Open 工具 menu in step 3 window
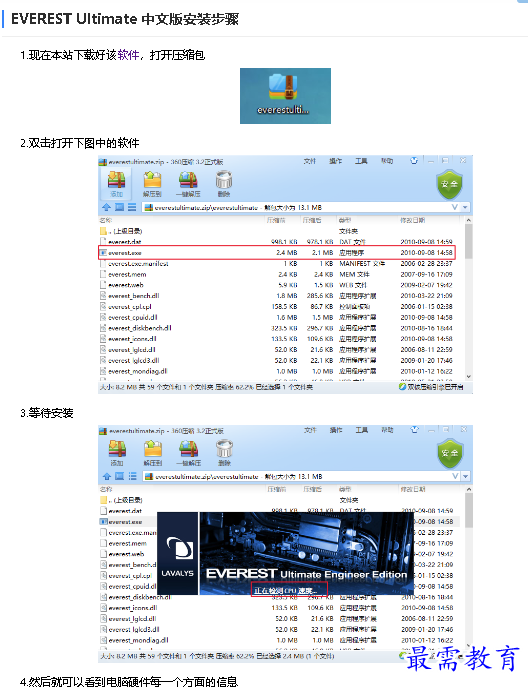The image size is (528, 690). point(362,430)
